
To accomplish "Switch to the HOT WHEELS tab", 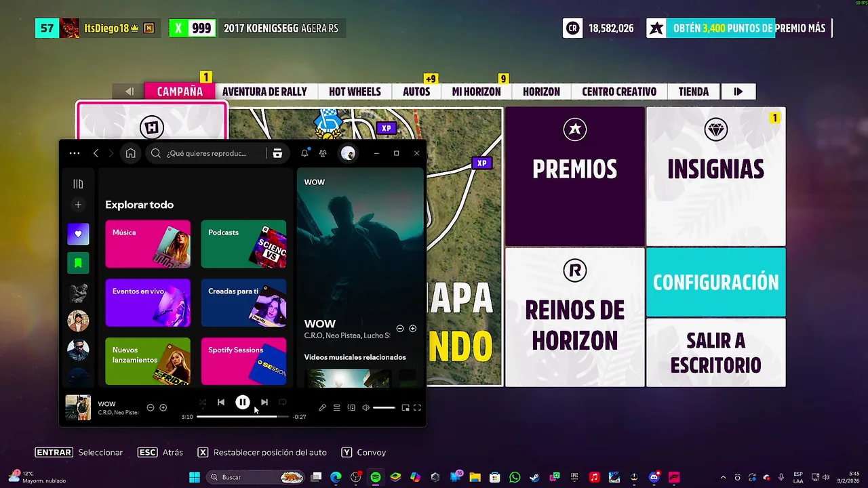I will pyautogui.click(x=355, y=91).
